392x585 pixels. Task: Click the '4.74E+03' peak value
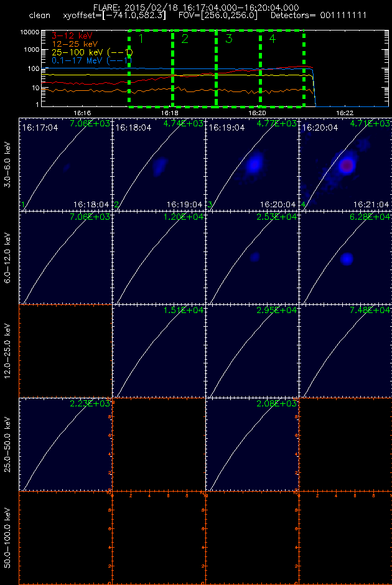[x=183, y=123]
